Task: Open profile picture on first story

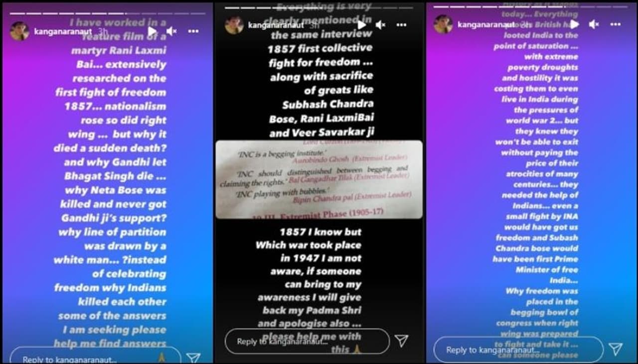Action: 19,31
